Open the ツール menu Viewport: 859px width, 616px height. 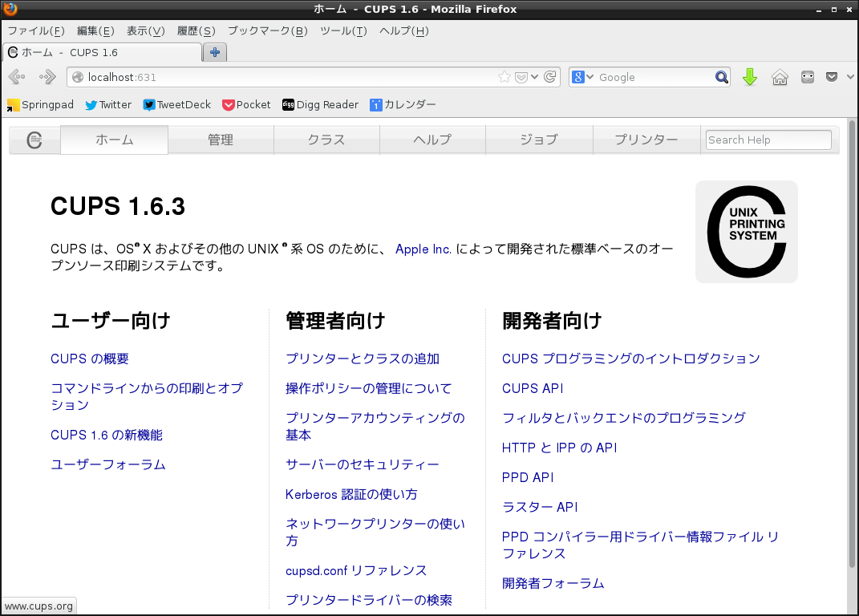point(343,30)
